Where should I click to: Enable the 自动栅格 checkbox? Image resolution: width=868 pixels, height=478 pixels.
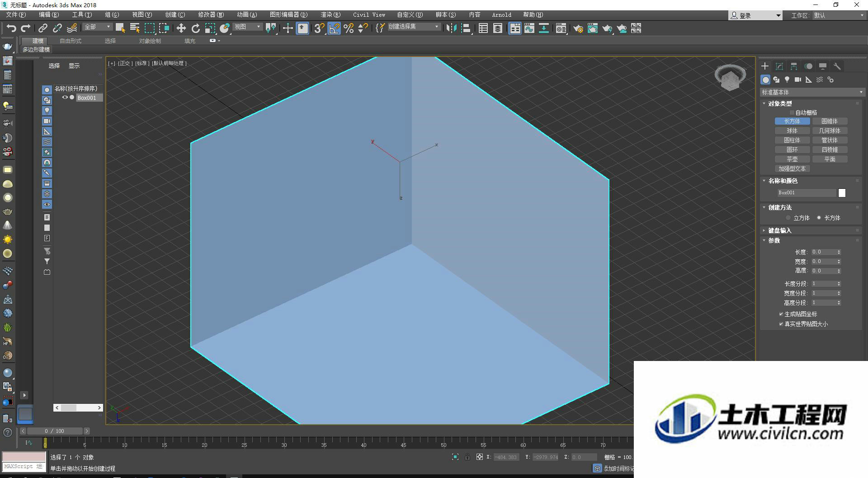(x=792, y=112)
